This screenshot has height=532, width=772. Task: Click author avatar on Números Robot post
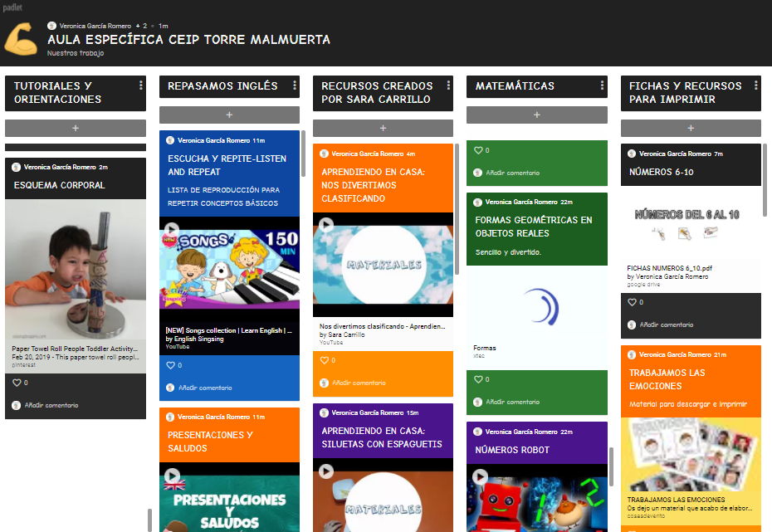(x=477, y=432)
